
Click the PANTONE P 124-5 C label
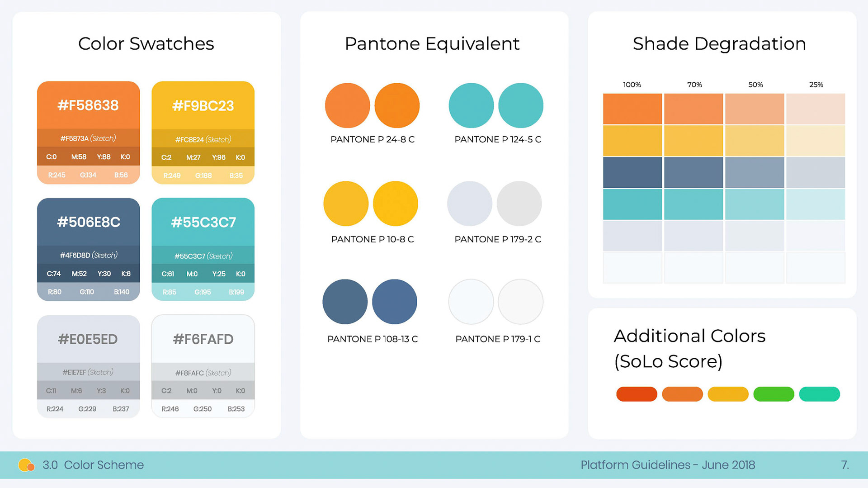(x=498, y=139)
